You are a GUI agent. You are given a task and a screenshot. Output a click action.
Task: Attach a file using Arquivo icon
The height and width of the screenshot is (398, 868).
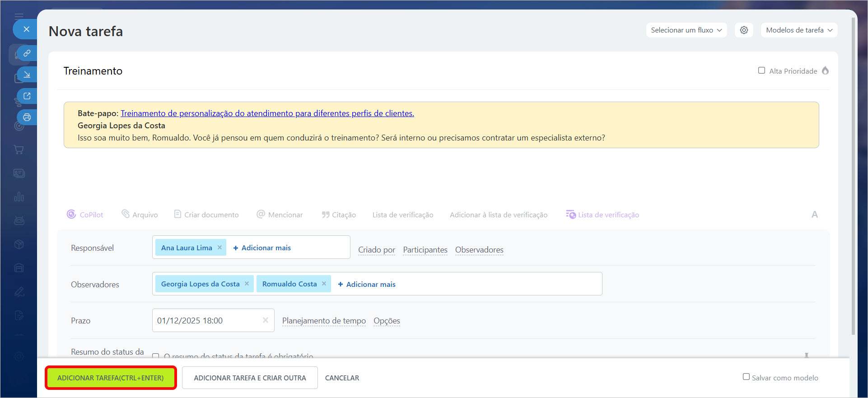tap(126, 214)
